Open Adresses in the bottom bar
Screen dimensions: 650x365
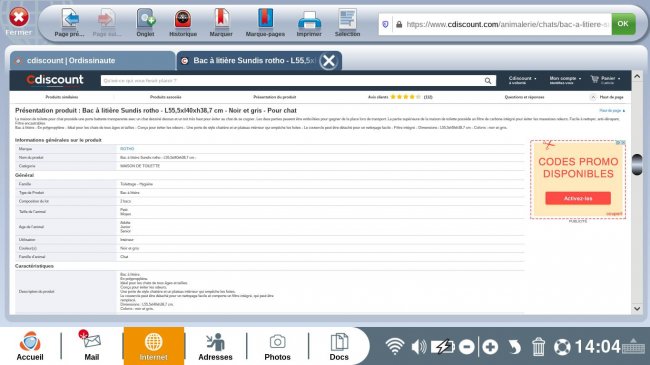[x=215, y=346]
